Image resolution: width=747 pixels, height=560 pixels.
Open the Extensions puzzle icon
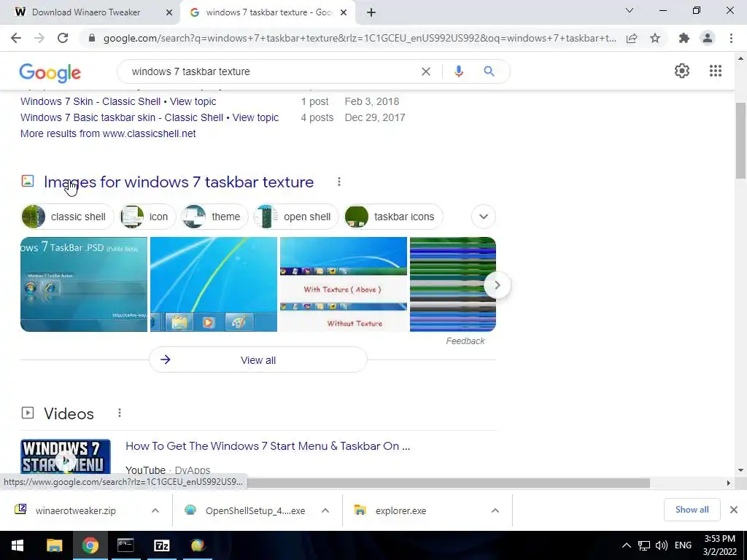(x=684, y=38)
